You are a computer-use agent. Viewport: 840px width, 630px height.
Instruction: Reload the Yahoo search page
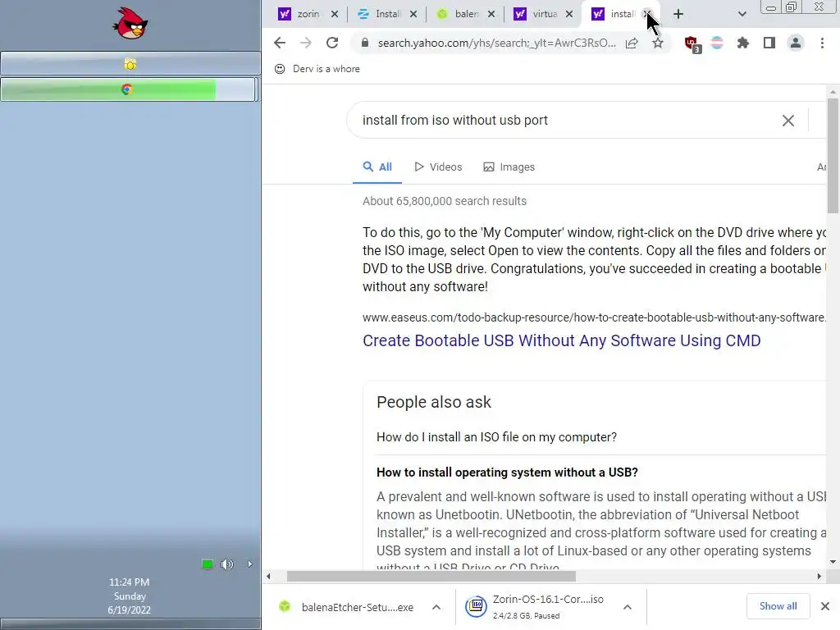click(332, 43)
